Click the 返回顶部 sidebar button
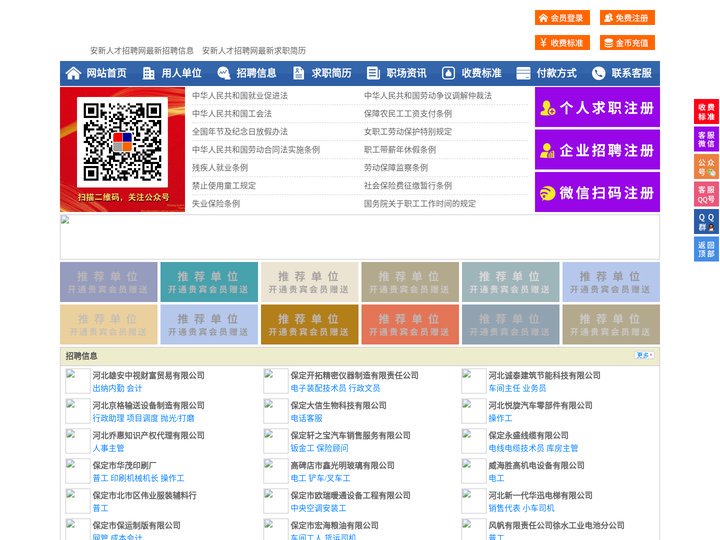720x540 pixels. (x=706, y=249)
